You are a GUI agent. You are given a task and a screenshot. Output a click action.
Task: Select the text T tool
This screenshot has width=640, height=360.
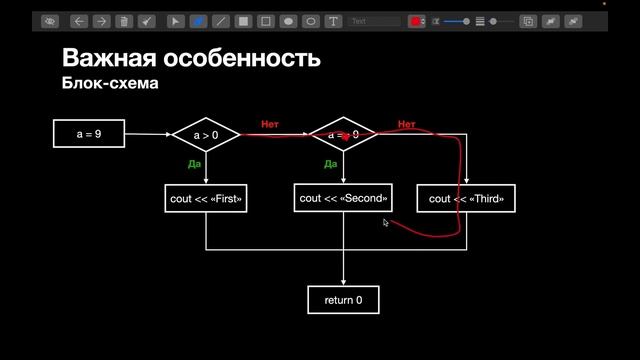pos(333,21)
